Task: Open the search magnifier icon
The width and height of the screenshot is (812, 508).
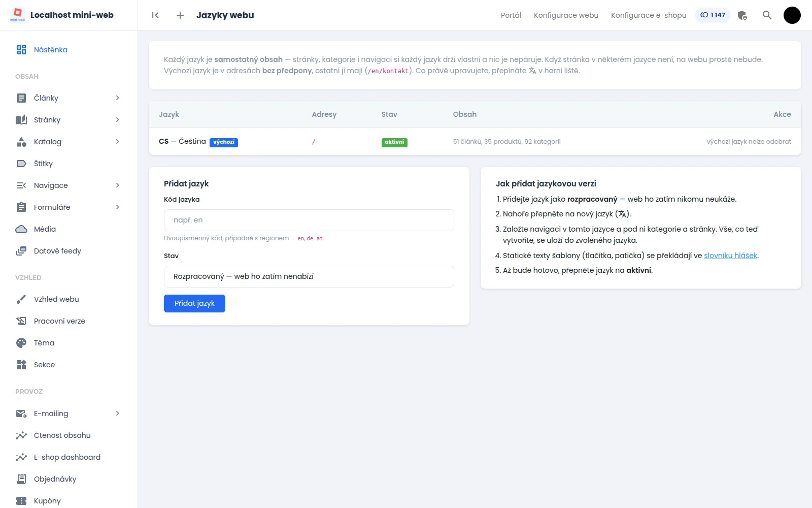Action: tap(767, 15)
